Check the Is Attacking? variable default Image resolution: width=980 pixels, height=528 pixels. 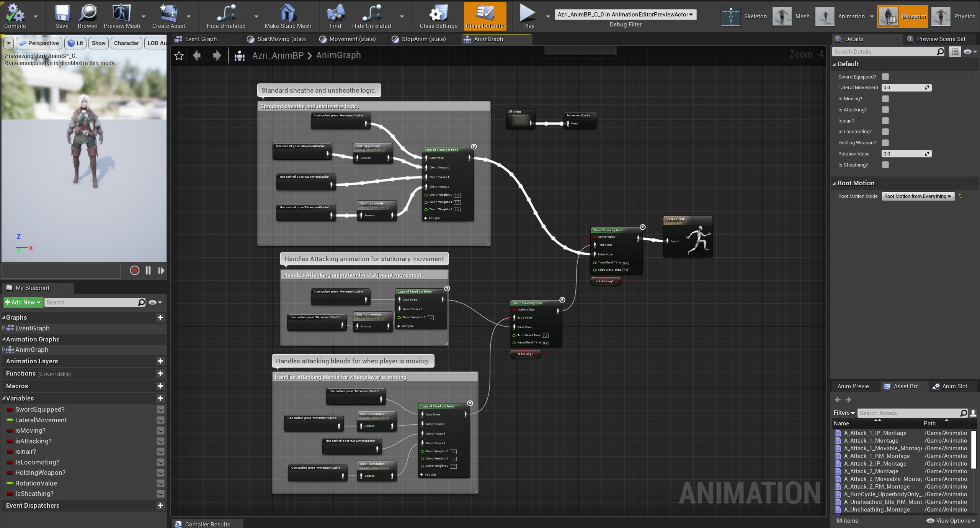[x=885, y=110]
